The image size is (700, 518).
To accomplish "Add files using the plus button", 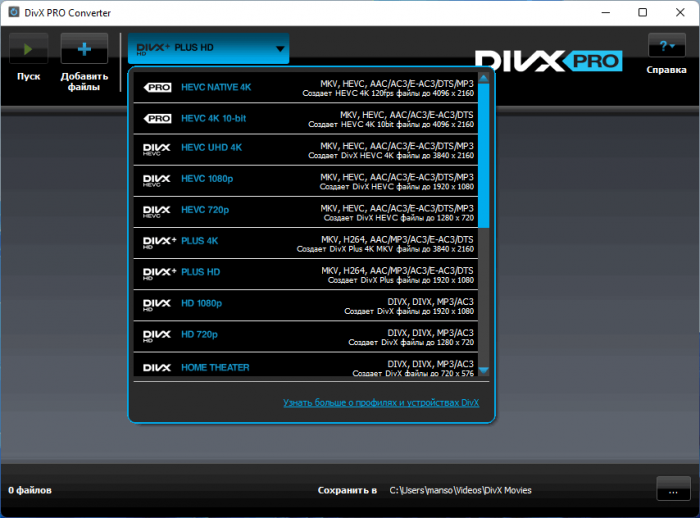I will pos(84,49).
